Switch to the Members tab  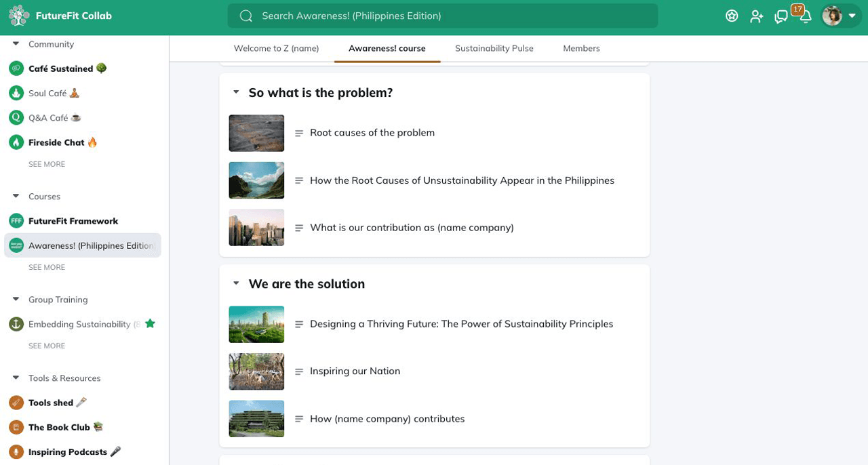coord(581,48)
